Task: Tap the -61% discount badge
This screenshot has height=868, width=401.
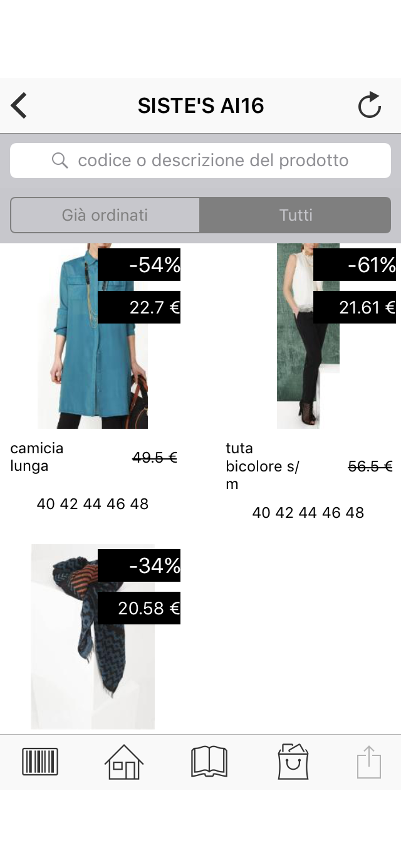Action: pyautogui.click(x=355, y=264)
